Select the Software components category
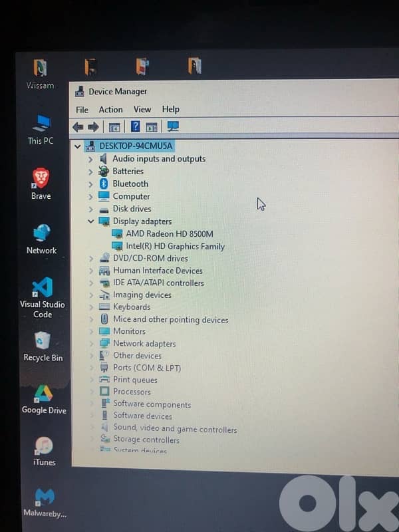The width and height of the screenshot is (399, 532). pos(152,404)
